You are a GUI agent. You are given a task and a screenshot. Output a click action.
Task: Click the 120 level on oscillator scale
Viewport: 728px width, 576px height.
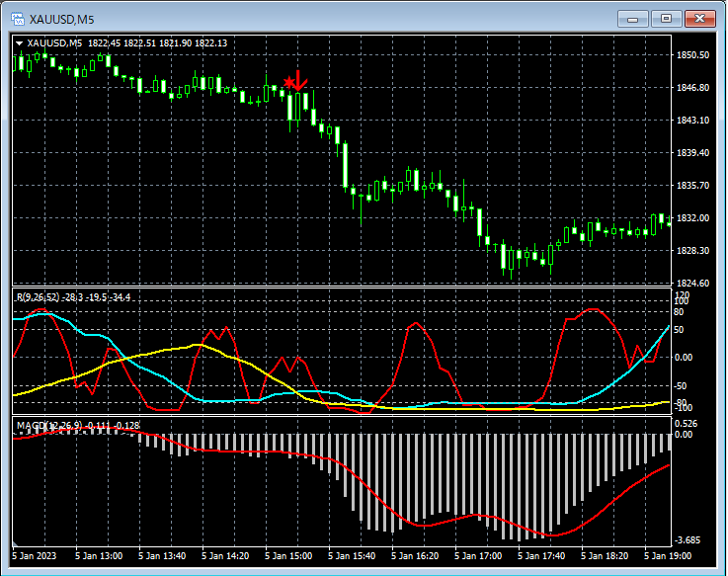pos(682,295)
